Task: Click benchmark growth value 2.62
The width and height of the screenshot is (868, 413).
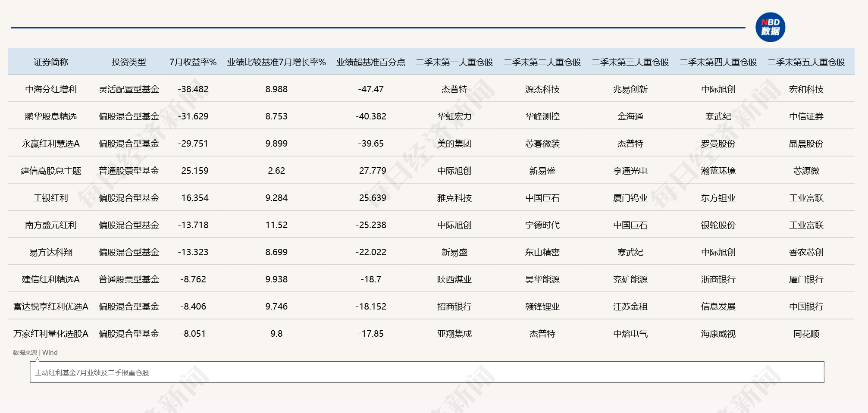Action: pyautogui.click(x=276, y=171)
